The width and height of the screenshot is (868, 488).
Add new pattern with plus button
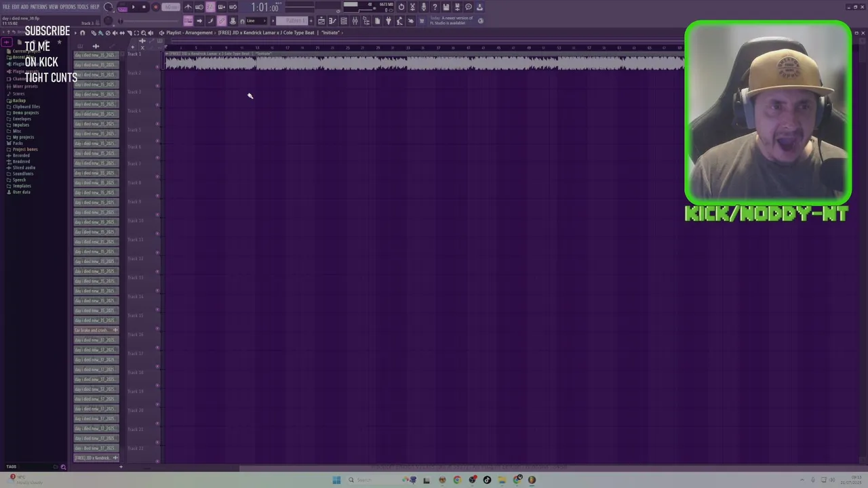click(311, 20)
